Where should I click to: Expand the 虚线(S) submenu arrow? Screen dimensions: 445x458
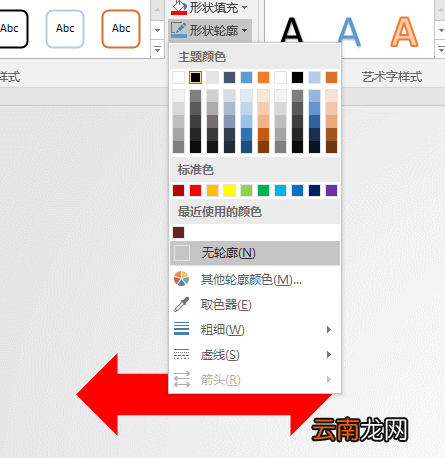tap(329, 354)
